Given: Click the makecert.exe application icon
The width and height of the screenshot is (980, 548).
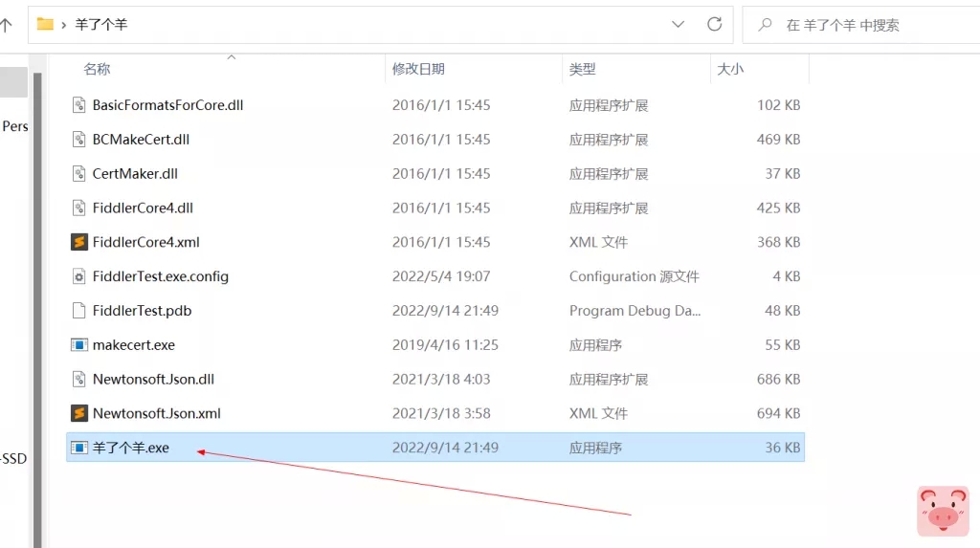Looking at the screenshot, I should (x=78, y=345).
